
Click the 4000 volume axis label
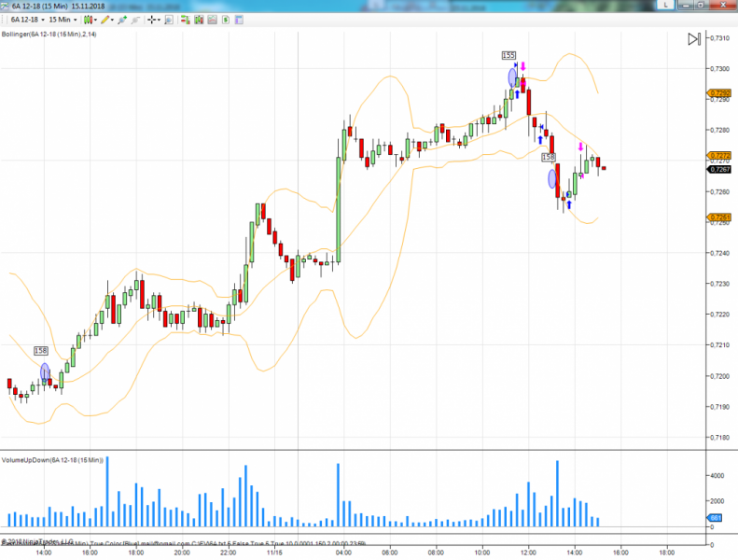[717, 476]
